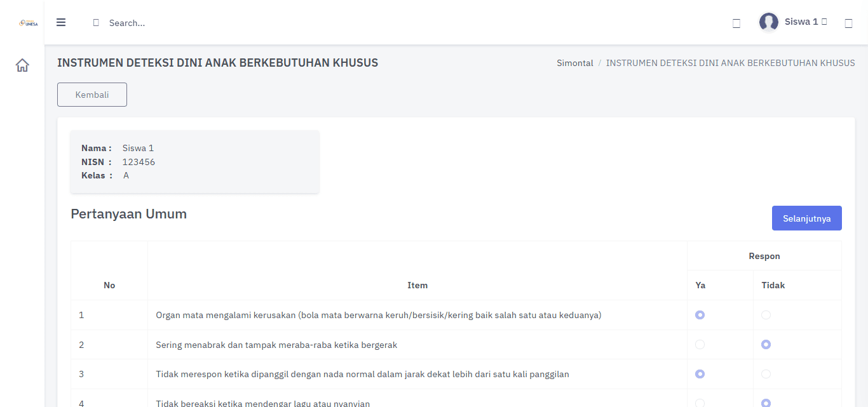Select Tidak for question 4
This screenshot has height=407, width=868.
(766, 403)
